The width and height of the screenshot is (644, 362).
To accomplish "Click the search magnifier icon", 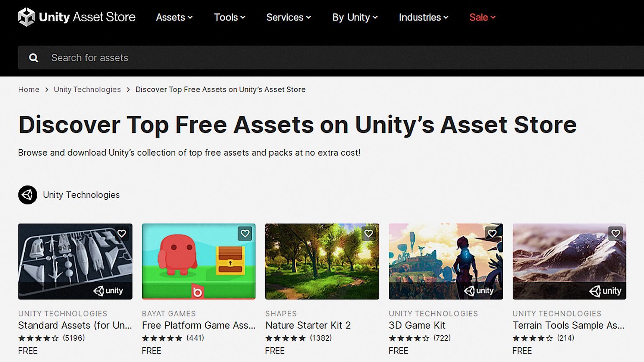I will [x=34, y=58].
